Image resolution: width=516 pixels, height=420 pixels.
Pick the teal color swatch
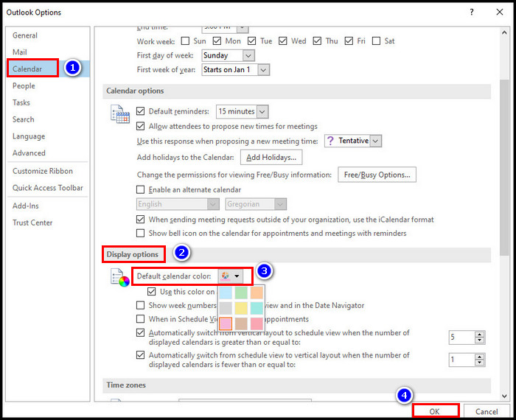257,308
